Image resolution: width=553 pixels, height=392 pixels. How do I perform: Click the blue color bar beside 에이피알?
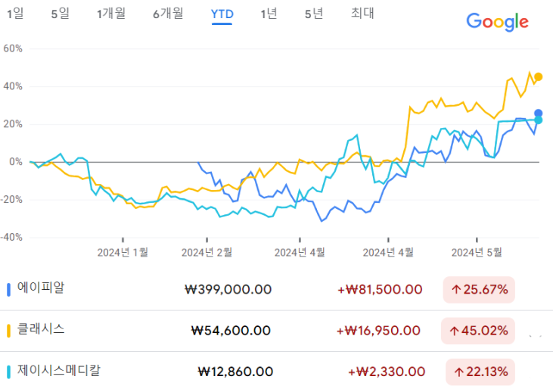tap(9, 290)
